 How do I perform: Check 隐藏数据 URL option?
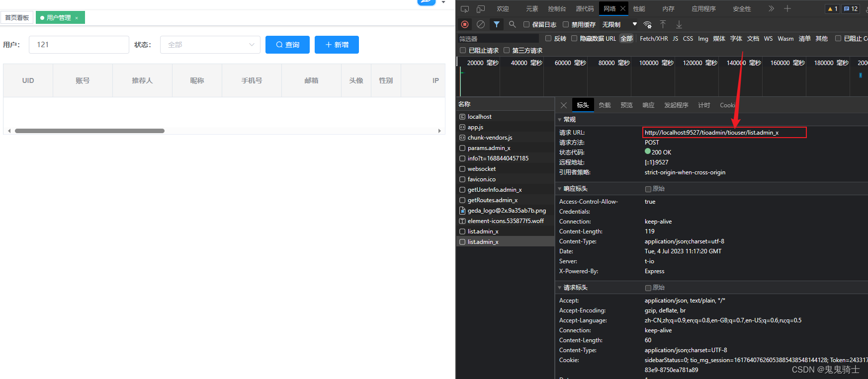click(574, 38)
